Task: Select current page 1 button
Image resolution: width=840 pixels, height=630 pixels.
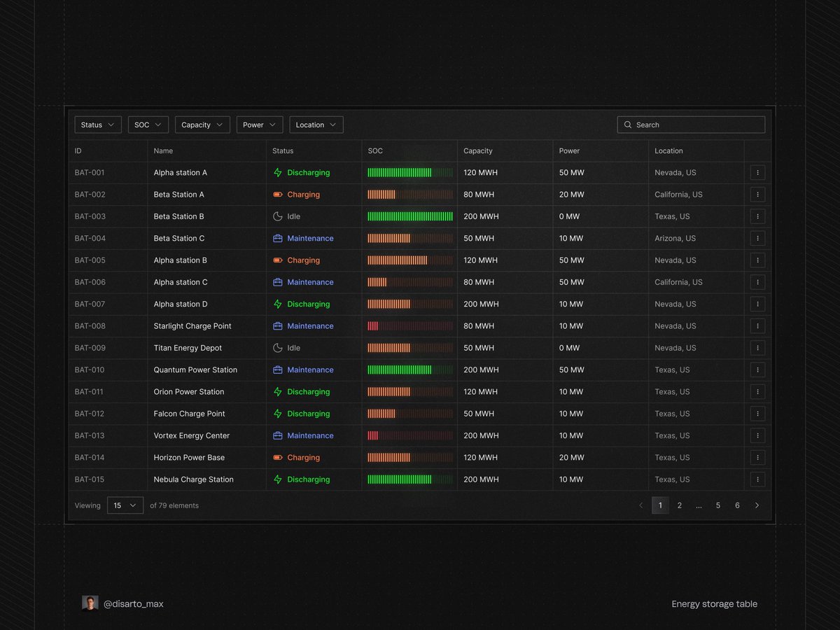Action: pos(660,505)
